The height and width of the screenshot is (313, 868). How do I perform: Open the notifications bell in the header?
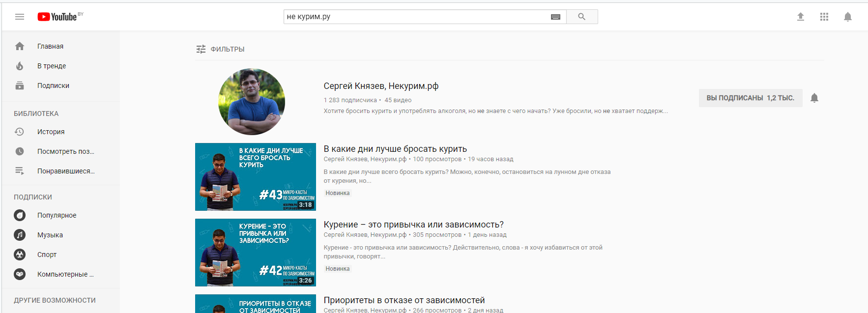(x=848, y=17)
